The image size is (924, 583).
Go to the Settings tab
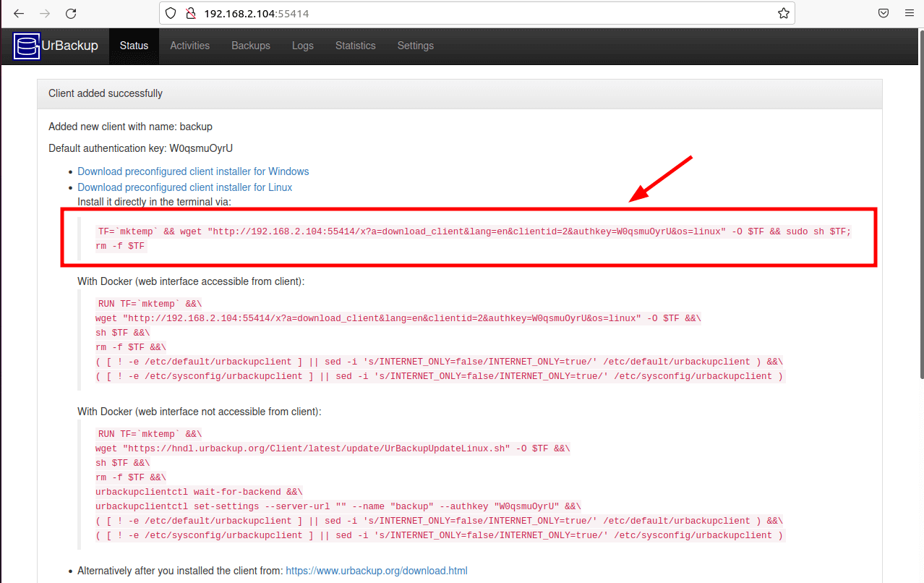(415, 46)
